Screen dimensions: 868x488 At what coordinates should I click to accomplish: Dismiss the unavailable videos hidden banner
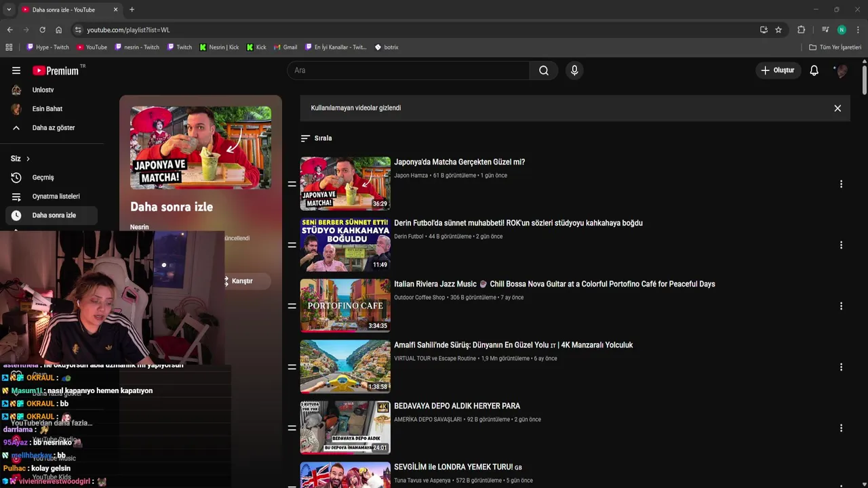(837, 108)
